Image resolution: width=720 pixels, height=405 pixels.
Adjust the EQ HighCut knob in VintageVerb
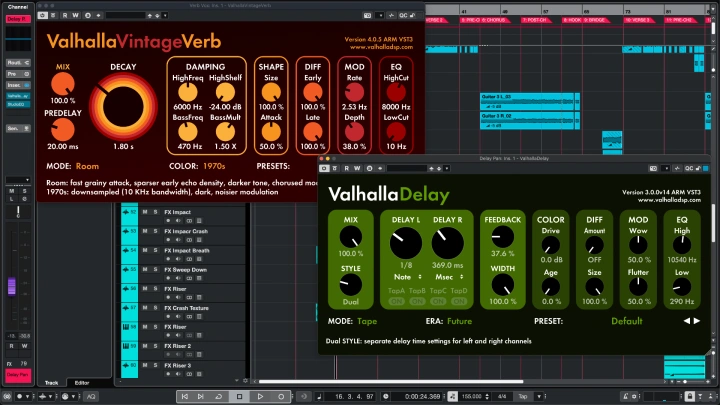coord(396,92)
